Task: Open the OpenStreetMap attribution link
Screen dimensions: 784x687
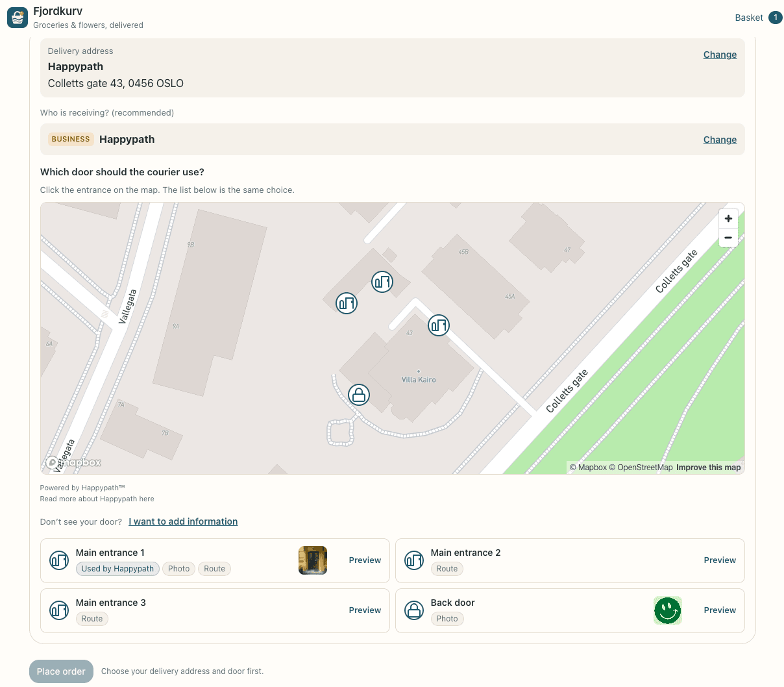Action: pyautogui.click(x=641, y=468)
